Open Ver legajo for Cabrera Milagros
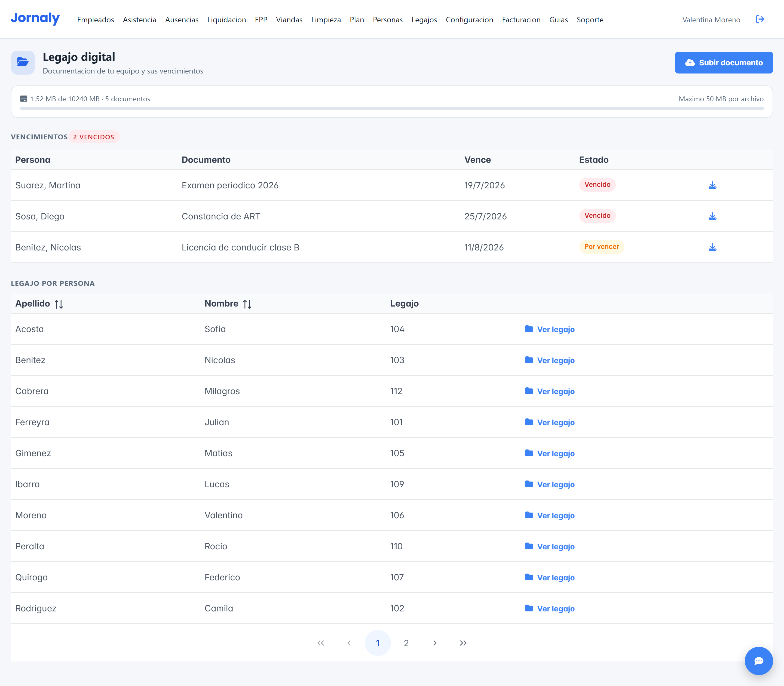 click(x=550, y=391)
